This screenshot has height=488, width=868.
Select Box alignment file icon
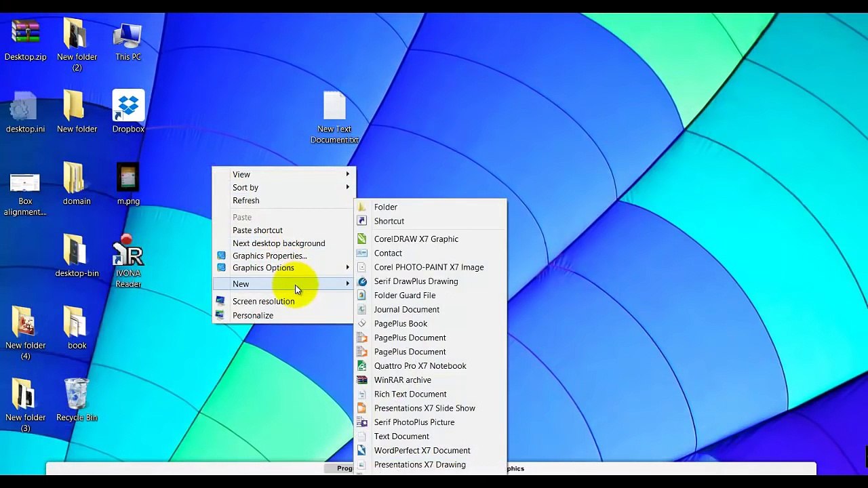pyautogui.click(x=25, y=182)
